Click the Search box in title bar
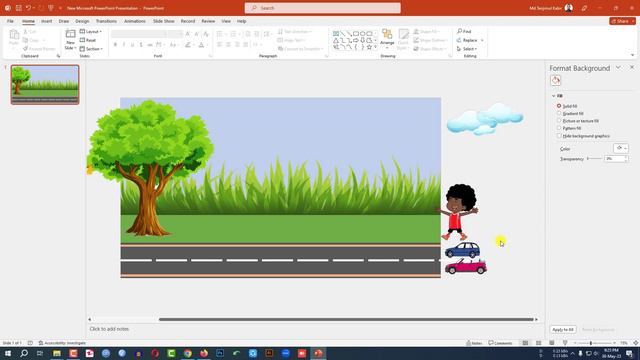 [322, 8]
